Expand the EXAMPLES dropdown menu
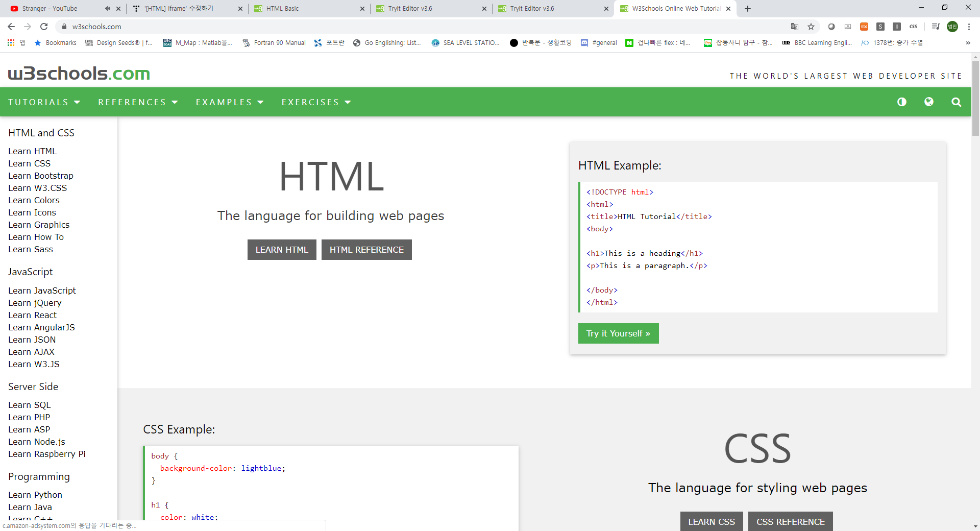The width and height of the screenshot is (980, 531). (230, 102)
